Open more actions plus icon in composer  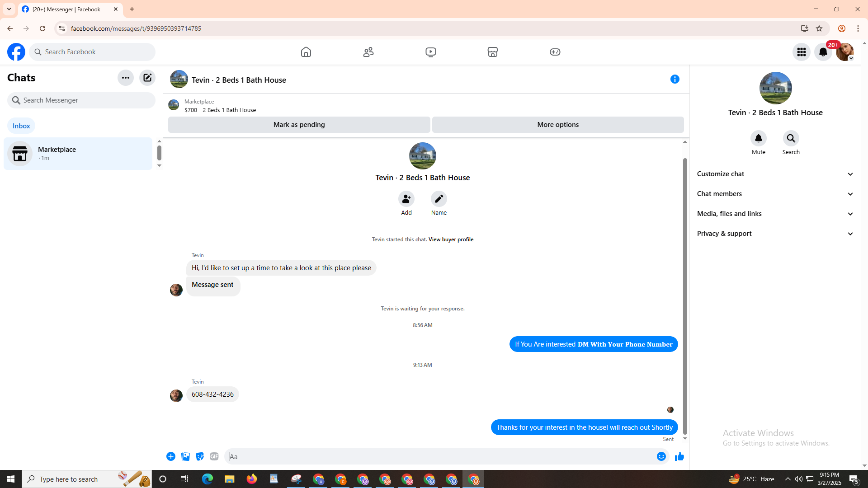click(171, 457)
